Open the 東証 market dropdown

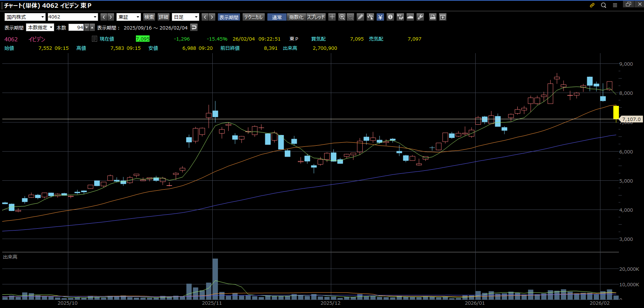click(129, 17)
